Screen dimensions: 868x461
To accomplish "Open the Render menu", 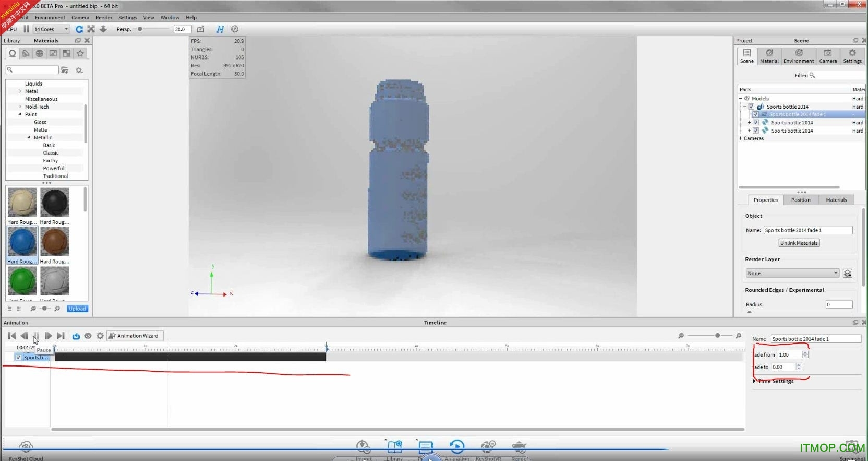I will click(104, 18).
